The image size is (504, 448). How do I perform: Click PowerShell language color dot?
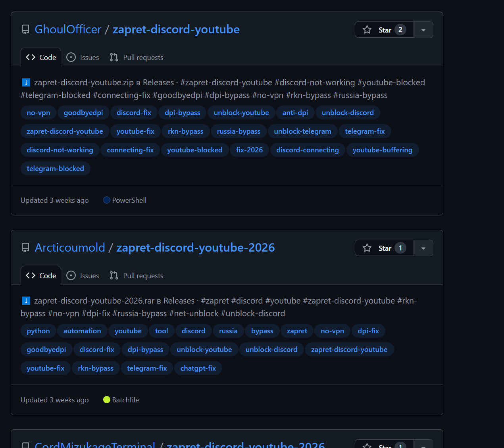click(106, 200)
